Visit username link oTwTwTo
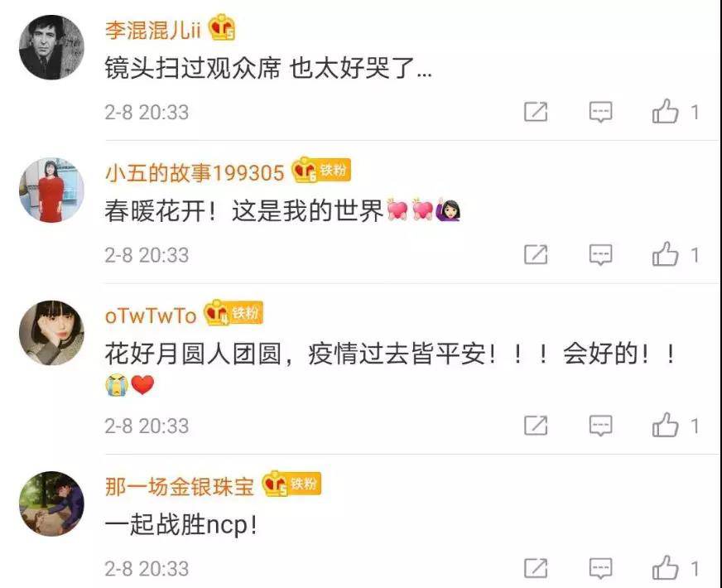Viewport: 722px width, 588px height. click(151, 316)
